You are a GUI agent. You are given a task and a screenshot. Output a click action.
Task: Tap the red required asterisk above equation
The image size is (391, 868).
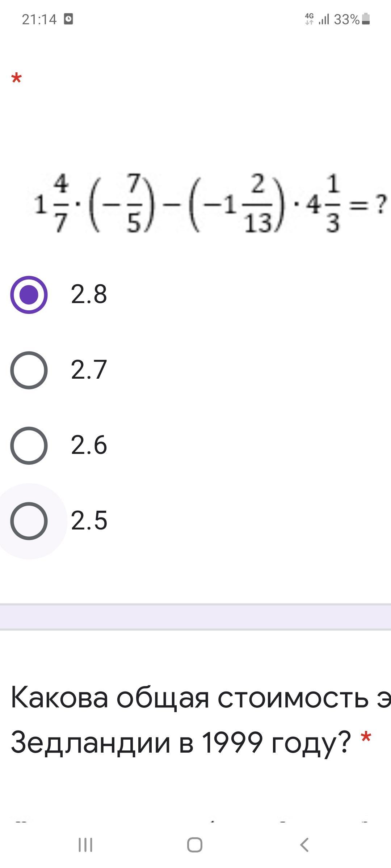[16, 78]
